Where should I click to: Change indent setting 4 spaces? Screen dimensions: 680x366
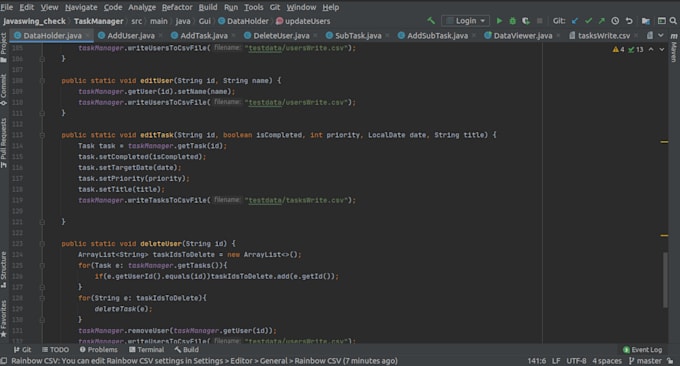coord(607,361)
